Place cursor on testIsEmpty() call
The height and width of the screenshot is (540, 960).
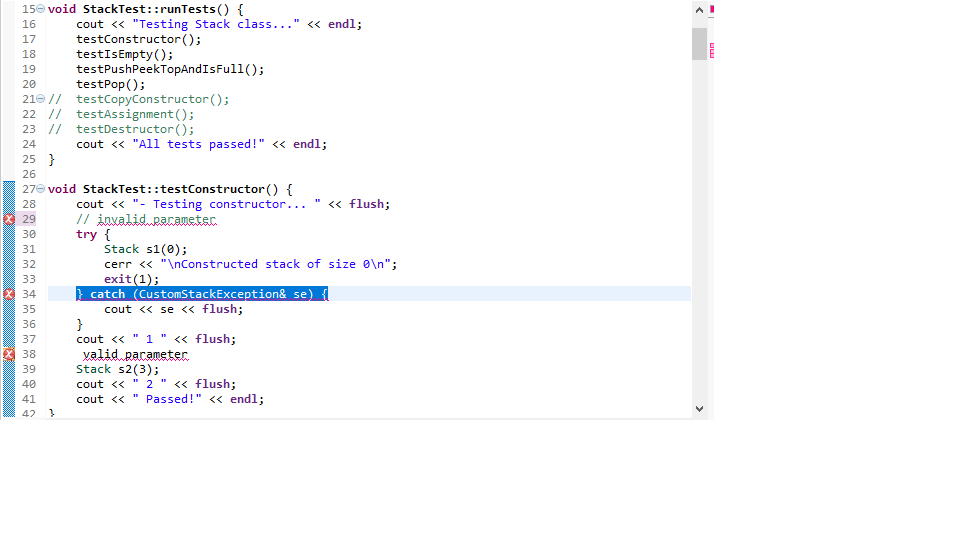[x=124, y=54]
